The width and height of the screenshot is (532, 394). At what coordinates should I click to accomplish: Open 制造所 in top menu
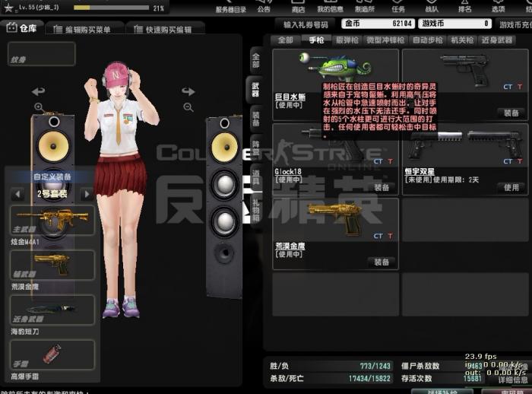click(365, 8)
